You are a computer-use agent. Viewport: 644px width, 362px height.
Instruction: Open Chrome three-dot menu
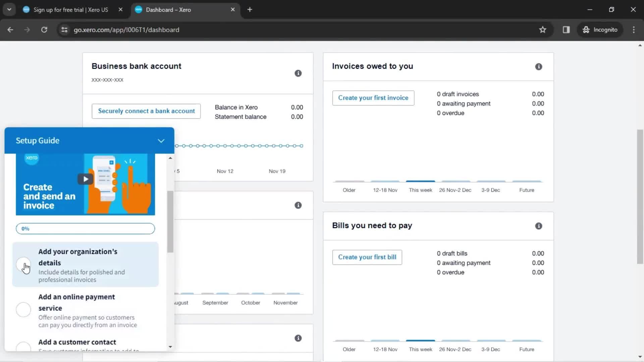click(x=634, y=29)
